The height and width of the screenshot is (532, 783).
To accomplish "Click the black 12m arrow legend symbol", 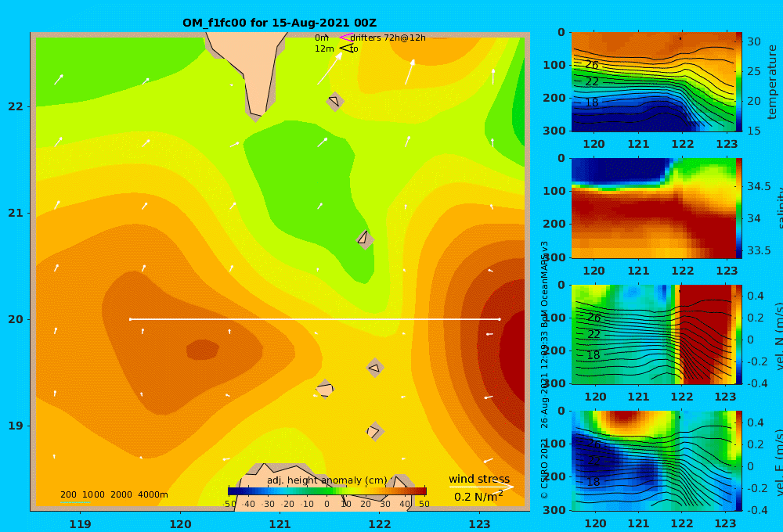I will coord(346,48).
